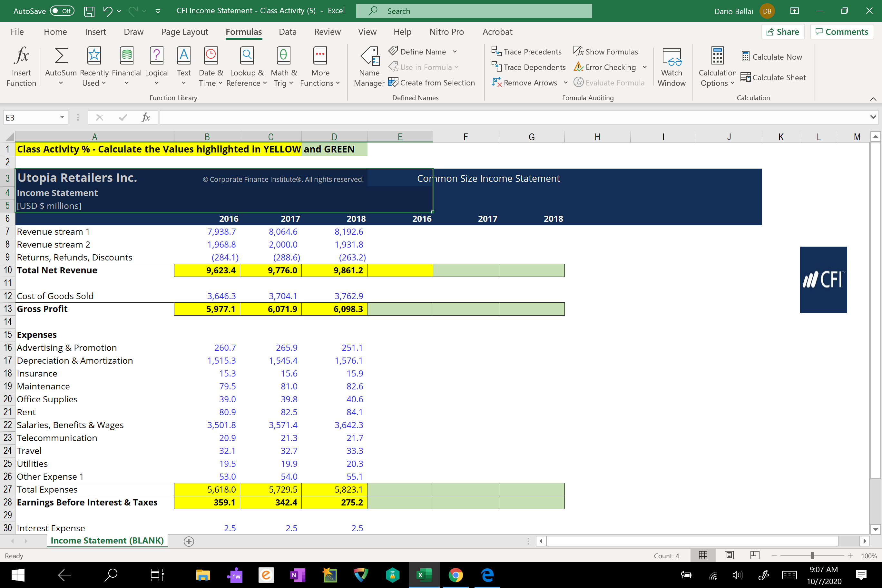Open Remove Arrows dropdown arrow

pos(565,83)
